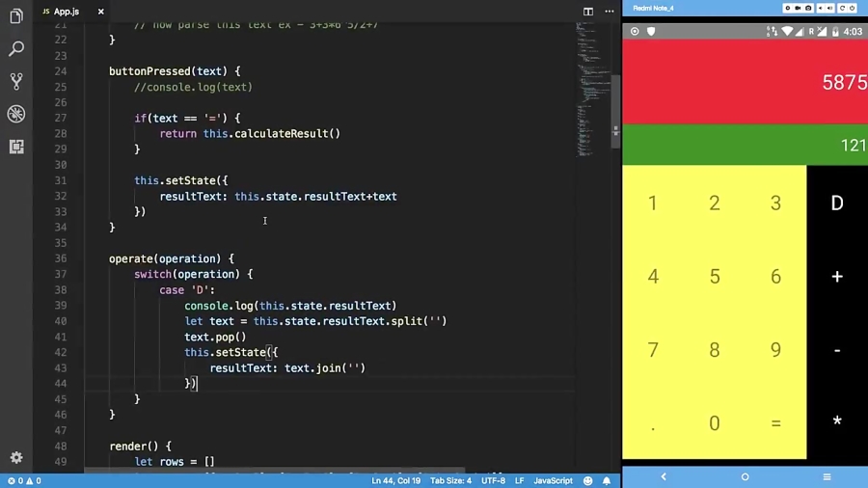Change indentation via Tab Size: 4
This screenshot has height=488, width=868.
[x=450, y=481]
